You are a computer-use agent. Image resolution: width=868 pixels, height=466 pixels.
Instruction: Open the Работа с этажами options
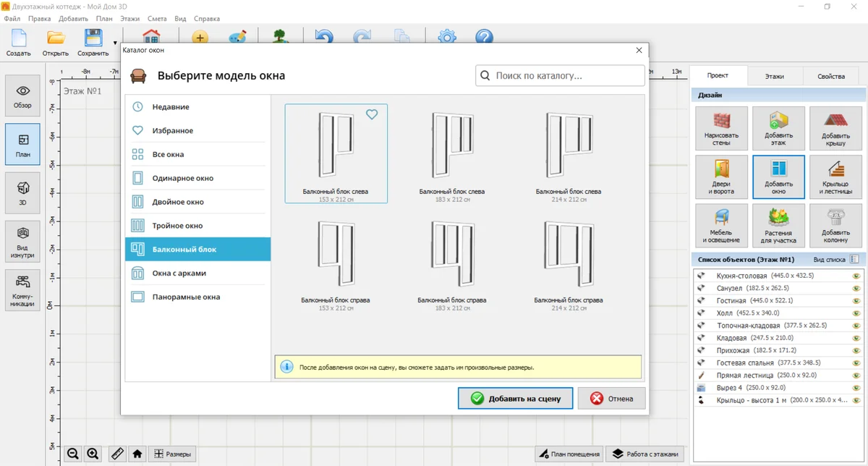click(645, 454)
